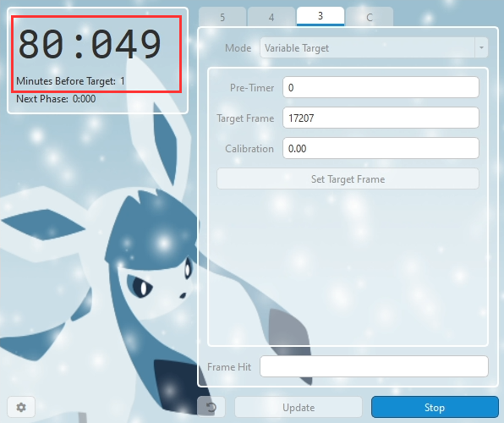Click the Calibration value field
The width and height of the screenshot is (504, 423).
pos(381,148)
